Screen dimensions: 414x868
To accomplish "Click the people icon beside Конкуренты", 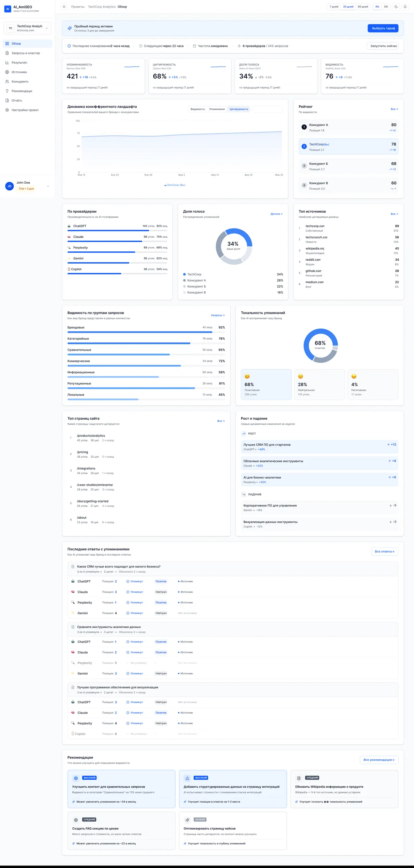I will 7,82.
